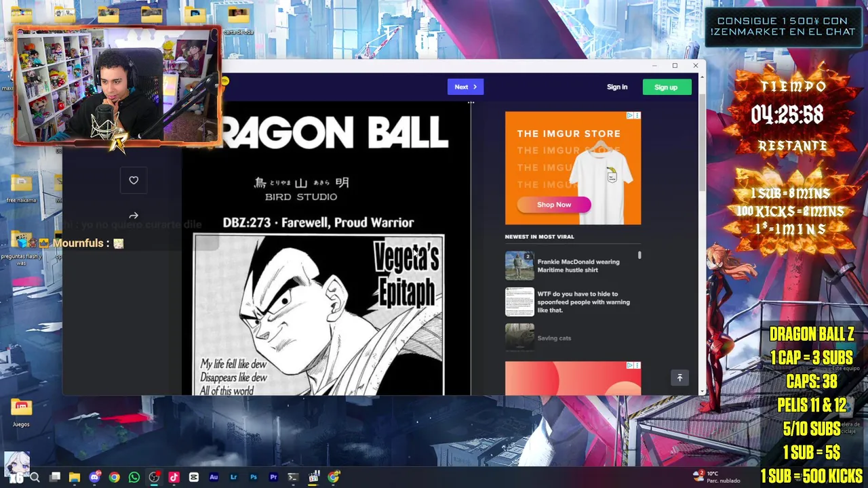Click the scrollbar in the Newest in Most Viral list
The width and height of the screenshot is (868, 488).
pos(639,256)
